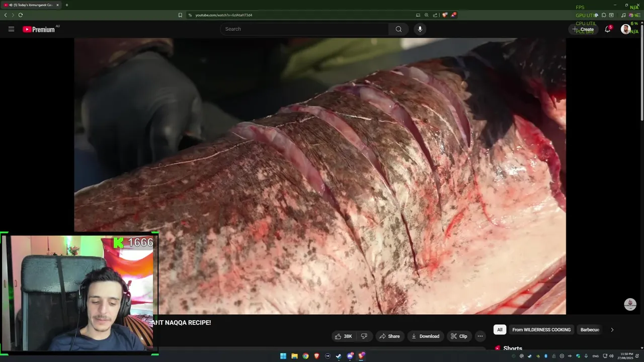Viewport: 644px width, 362px height.
Task: Open picture-in-picture or cast icon in address bar
Action: [x=418, y=15]
